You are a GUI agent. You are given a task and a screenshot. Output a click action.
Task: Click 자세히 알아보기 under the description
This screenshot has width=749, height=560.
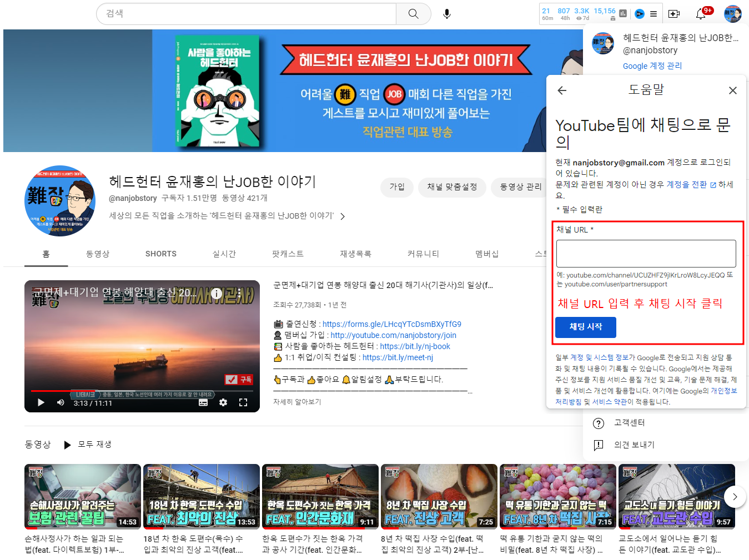297,402
